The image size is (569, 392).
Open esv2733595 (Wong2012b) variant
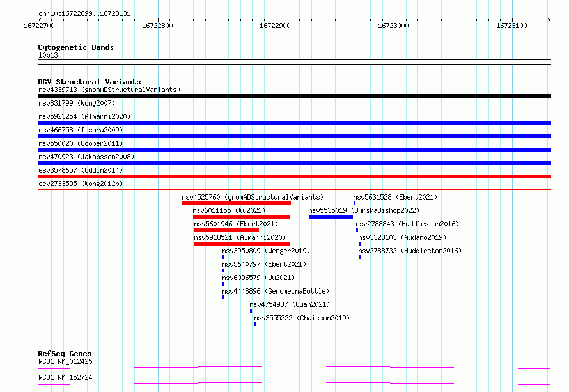pyautogui.click(x=81, y=184)
